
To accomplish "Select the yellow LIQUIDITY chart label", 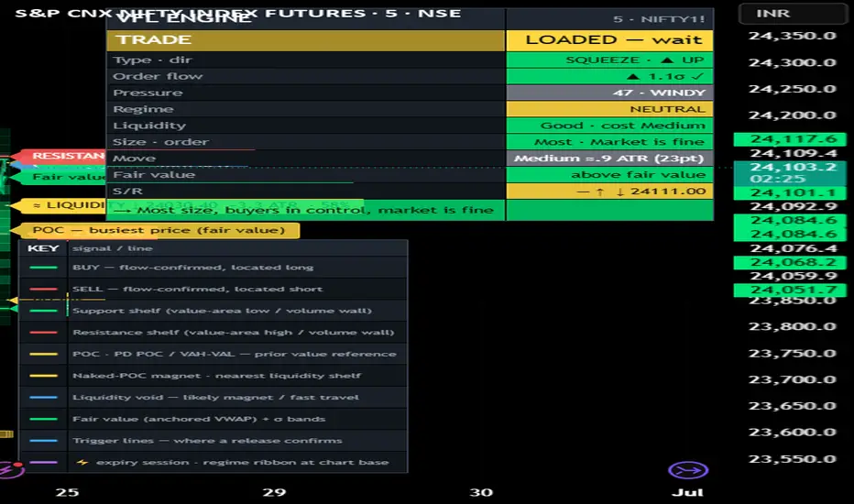I will click(64, 205).
